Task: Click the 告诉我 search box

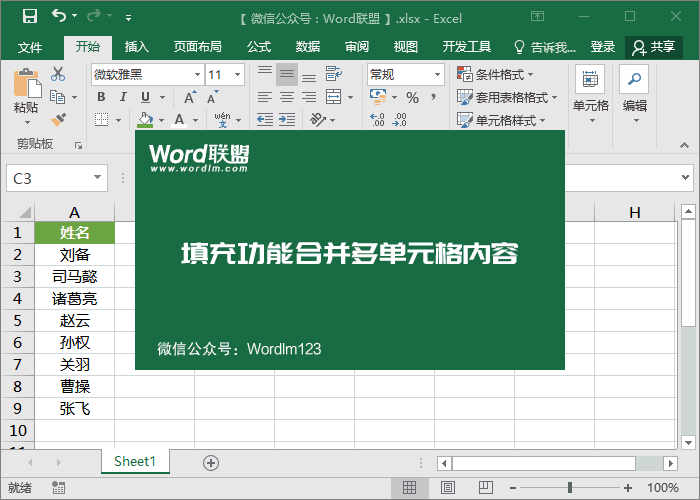Action: coord(545,47)
